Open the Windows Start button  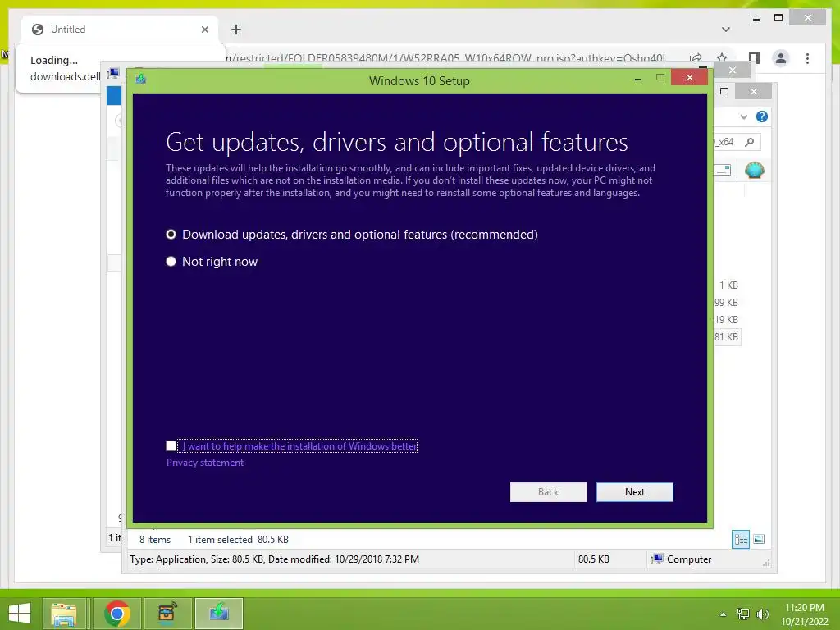click(x=20, y=614)
